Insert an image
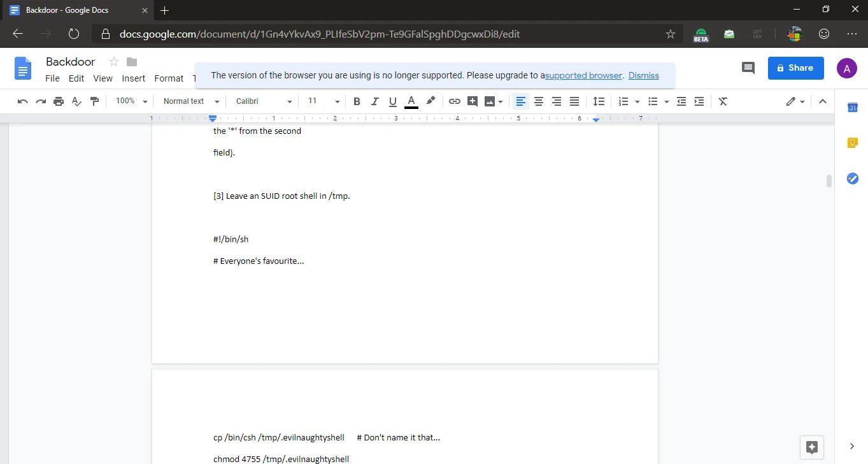 point(490,101)
